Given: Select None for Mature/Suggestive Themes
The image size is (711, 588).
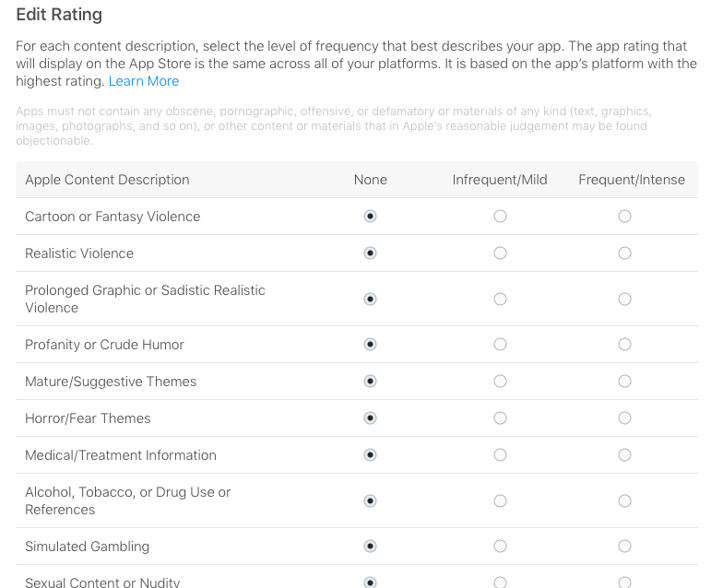Looking at the screenshot, I should tap(370, 381).
